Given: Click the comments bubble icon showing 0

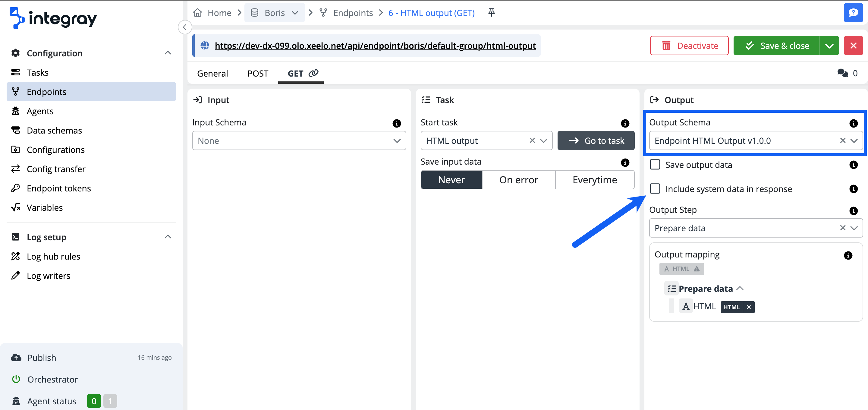Looking at the screenshot, I should (x=843, y=73).
